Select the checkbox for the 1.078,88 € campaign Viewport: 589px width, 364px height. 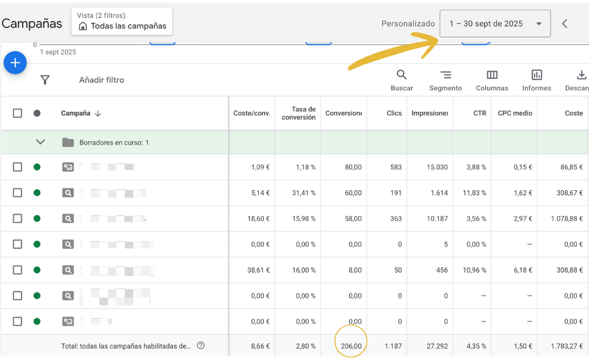click(17, 218)
